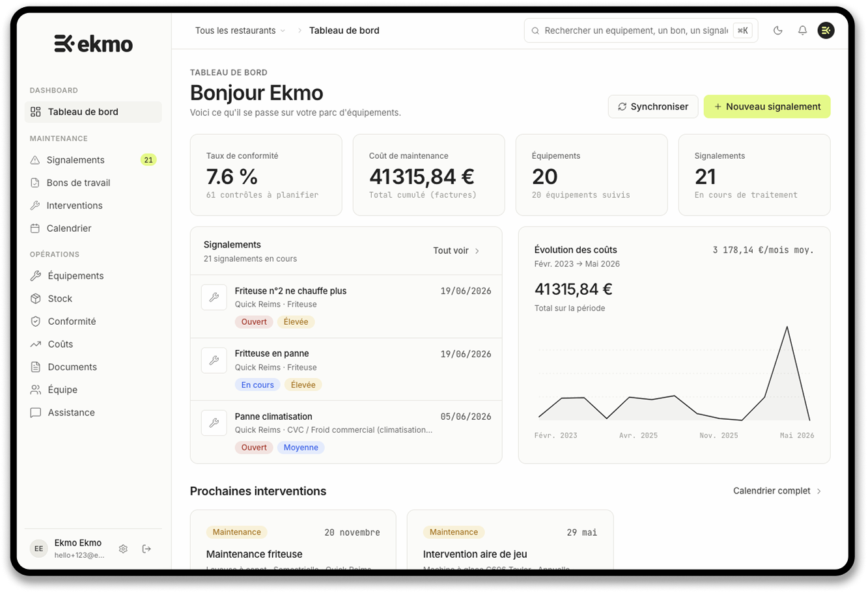Click the logout icon in sidebar footer
The width and height of the screenshot is (868, 593).
[x=147, y=549]
